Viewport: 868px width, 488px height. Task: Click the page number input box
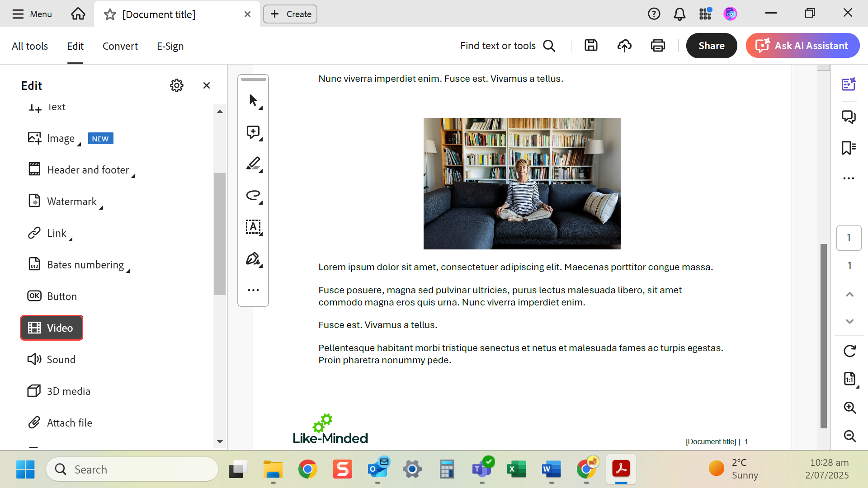(849, 238)
